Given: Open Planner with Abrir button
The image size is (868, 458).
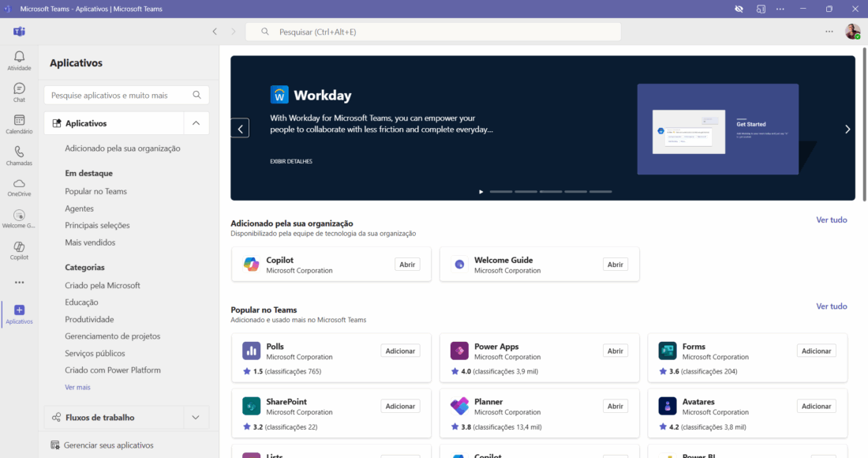Looking at the screenshot, I should pos(615,407).
